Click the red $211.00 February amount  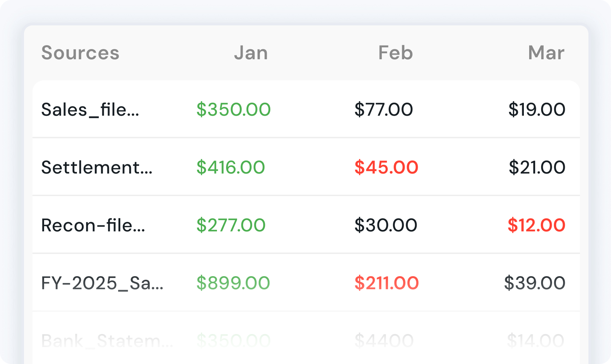coord(387,283)
